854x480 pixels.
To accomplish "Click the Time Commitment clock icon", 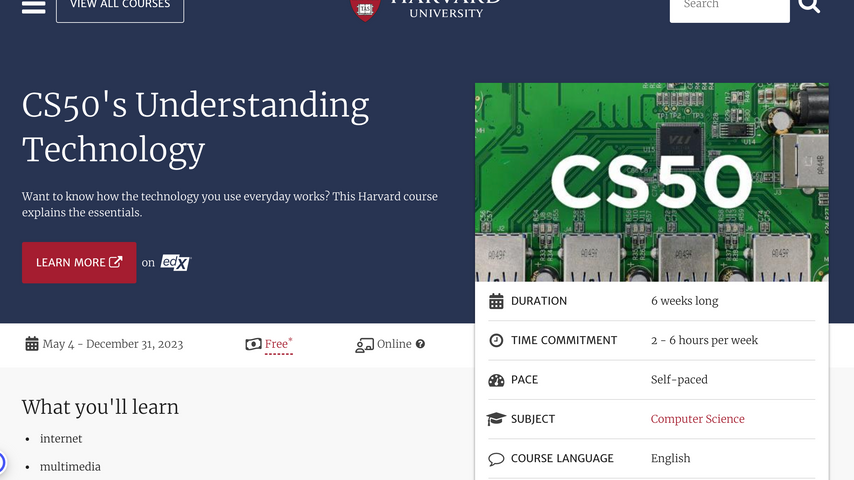I will point(496,341).
